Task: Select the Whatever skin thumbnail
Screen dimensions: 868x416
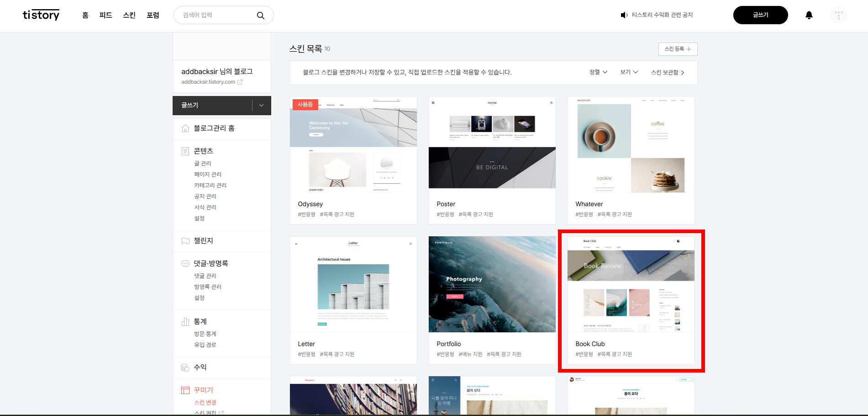Action: (631, 144)
